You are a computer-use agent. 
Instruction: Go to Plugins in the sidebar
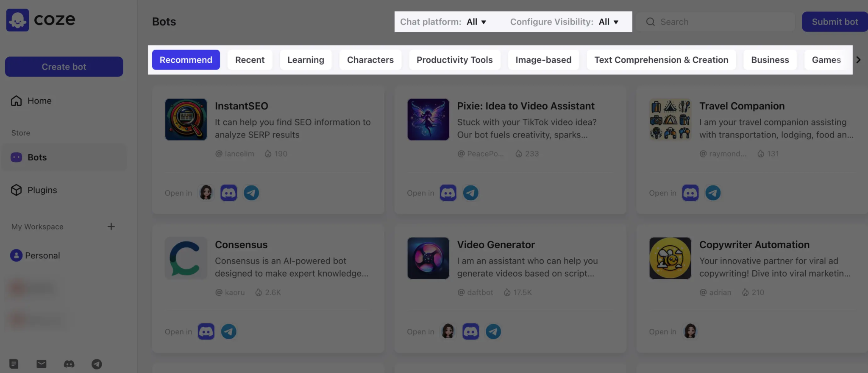click(x=42, y=190)
